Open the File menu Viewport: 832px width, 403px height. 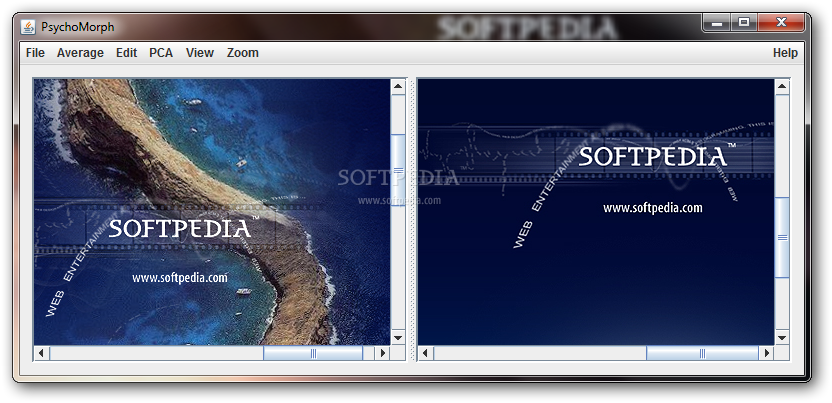coord(35,53)
